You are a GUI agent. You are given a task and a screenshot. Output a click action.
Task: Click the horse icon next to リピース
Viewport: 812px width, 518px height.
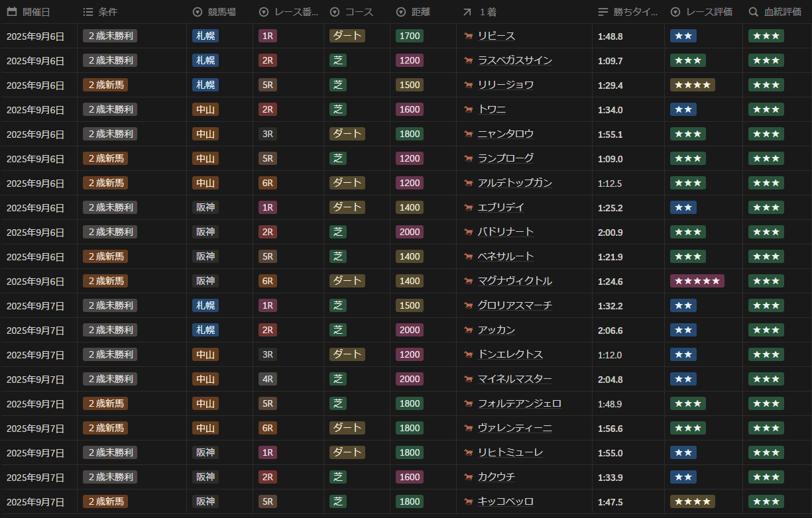pos(469,36)
